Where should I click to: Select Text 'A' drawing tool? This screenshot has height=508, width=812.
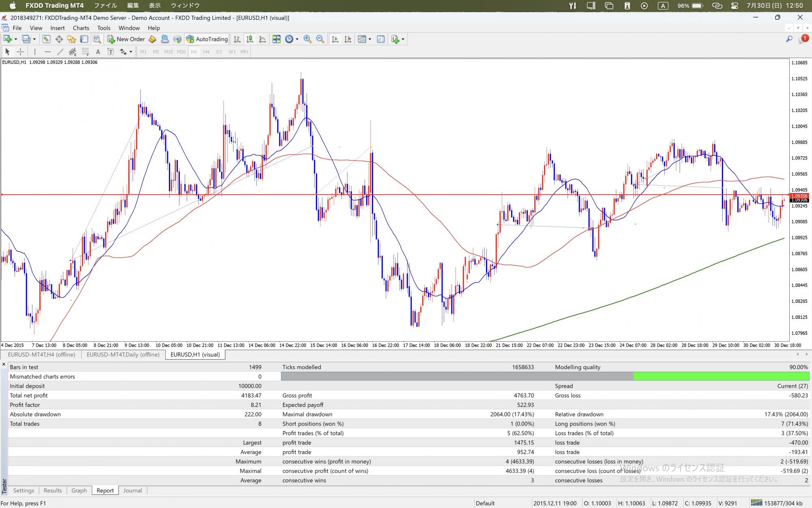[98, 52]
